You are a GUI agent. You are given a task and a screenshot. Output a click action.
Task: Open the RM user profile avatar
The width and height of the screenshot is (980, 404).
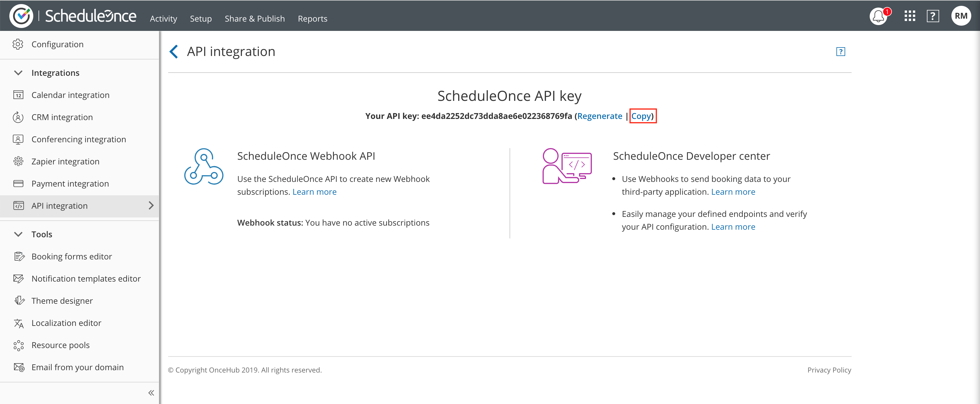[961, 15]
